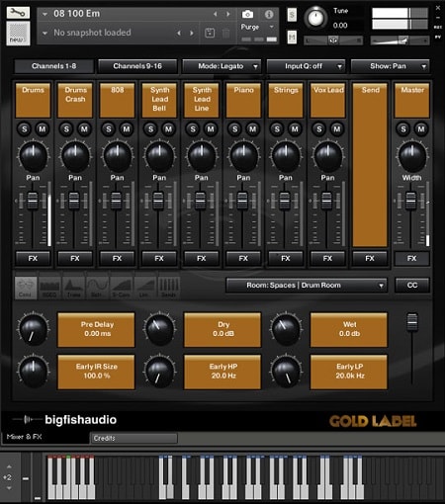Click the FX button under Strings channel
Image resolution: width=445 pixels, height=504 pixels.
(286, 259)
